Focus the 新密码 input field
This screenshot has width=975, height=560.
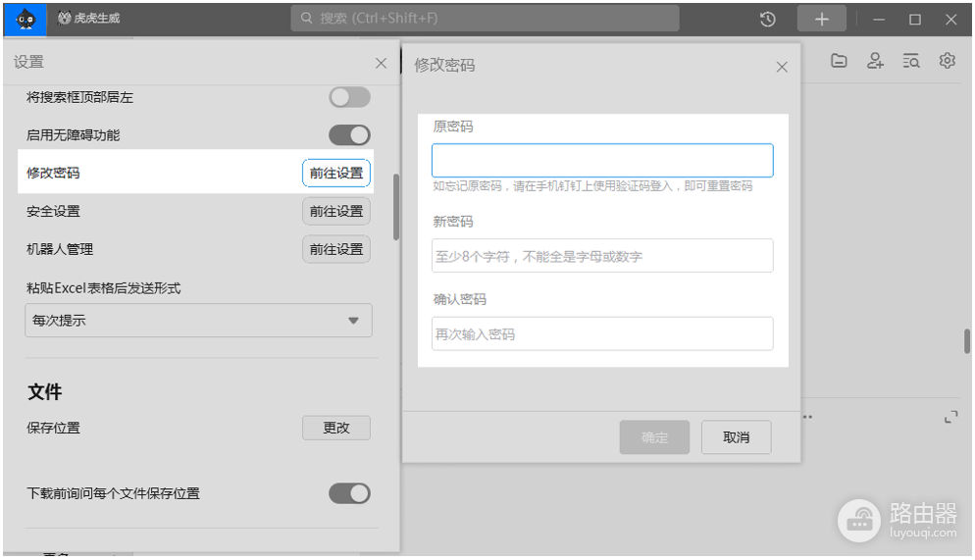[602, 255]
